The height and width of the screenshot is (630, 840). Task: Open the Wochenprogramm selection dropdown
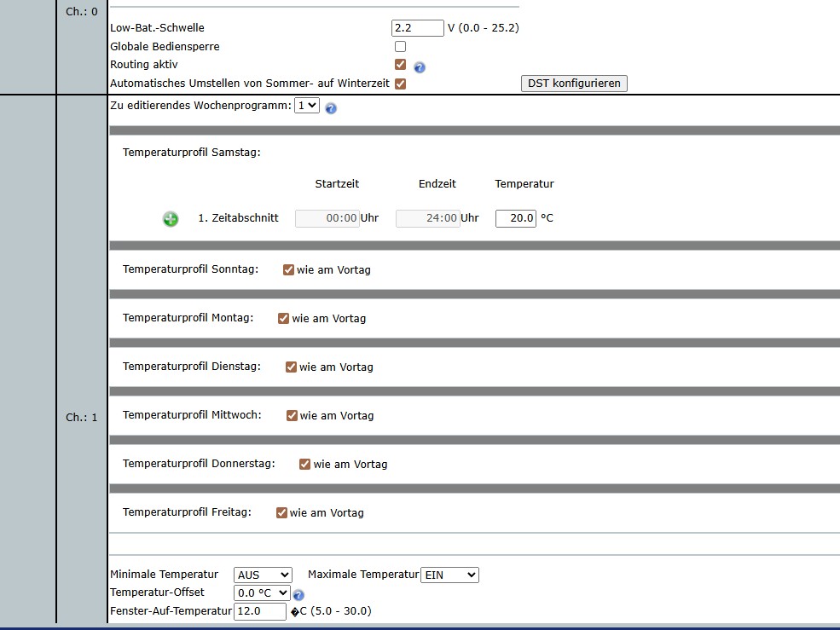coord(306,106)
